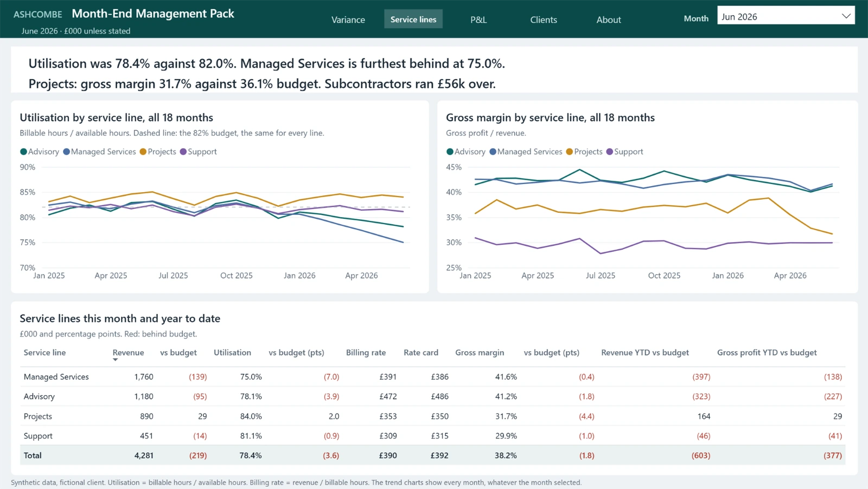
Task: Sort by Gross margin column header
Action: [x=480, y=352]
